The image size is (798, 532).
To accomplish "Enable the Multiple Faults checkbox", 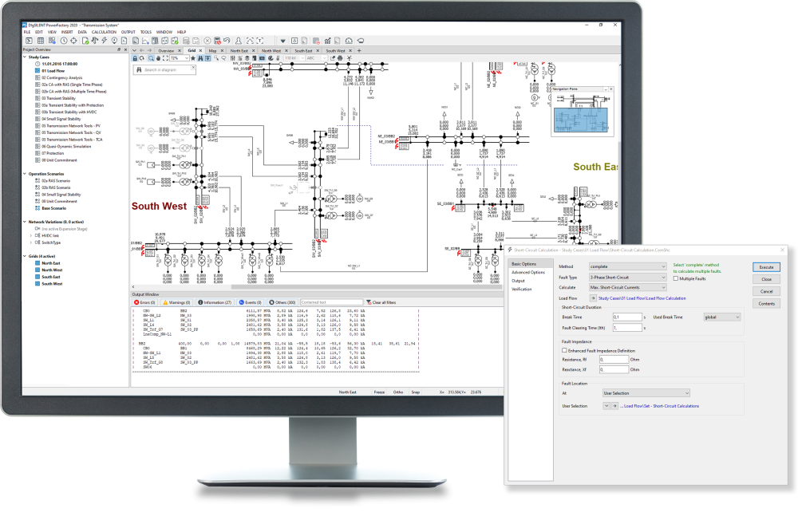I will [676, 278].
